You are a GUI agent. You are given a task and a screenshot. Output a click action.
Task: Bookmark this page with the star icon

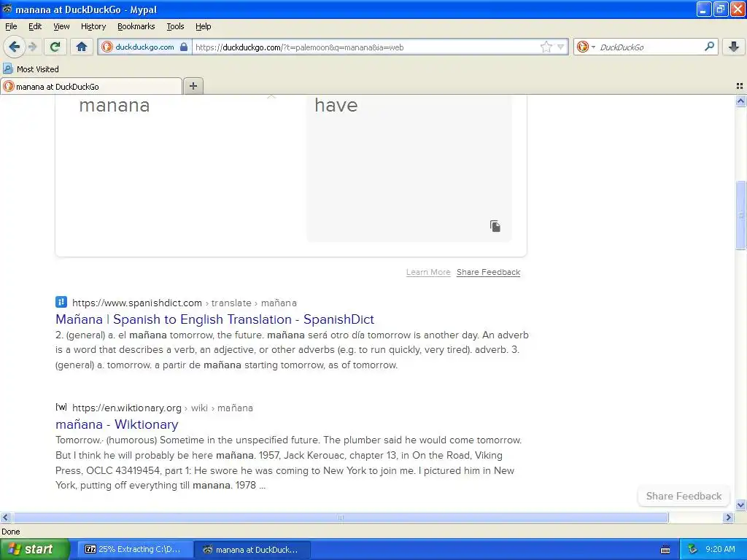(x=546, y=47)
